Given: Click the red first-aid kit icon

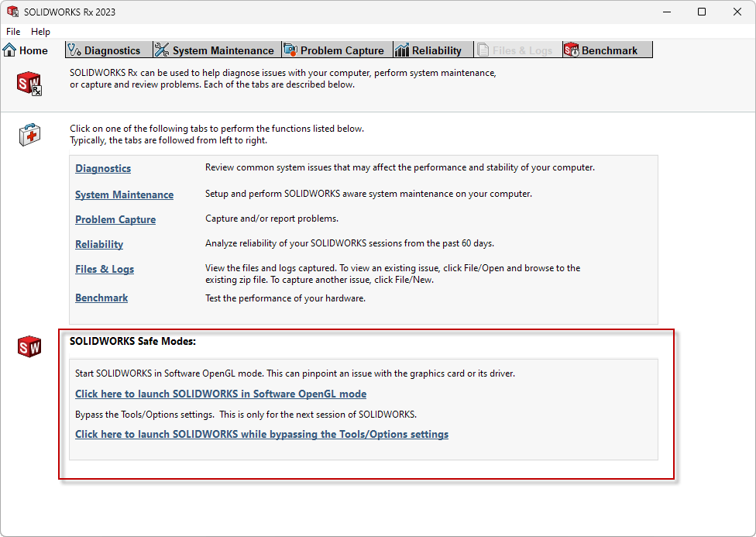Looking at the screenshot, I should tap(28, 134).
